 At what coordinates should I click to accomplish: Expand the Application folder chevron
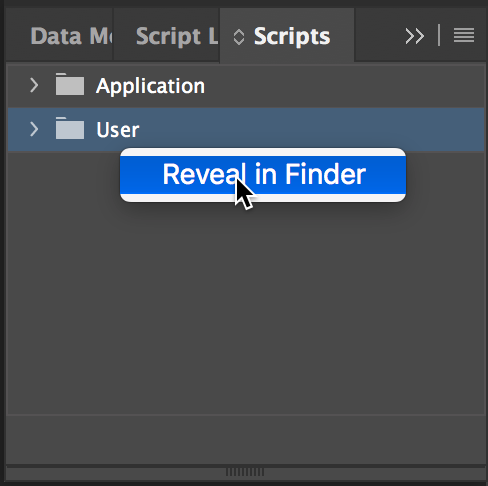point(34,85)
